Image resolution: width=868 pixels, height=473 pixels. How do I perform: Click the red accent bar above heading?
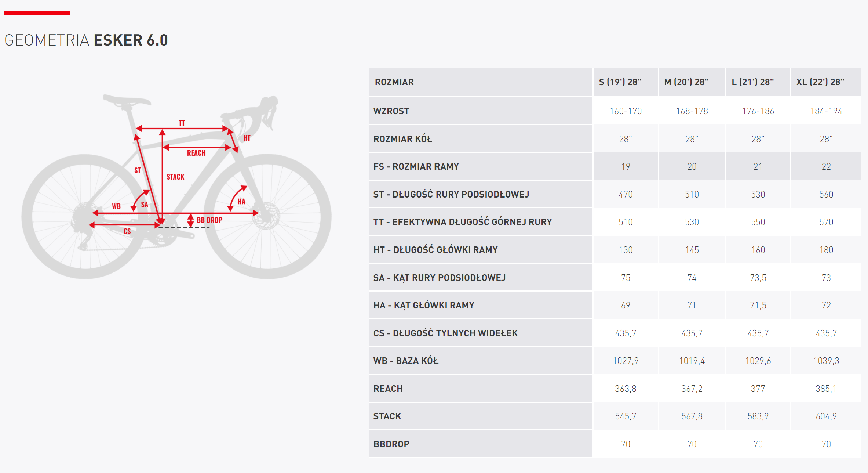pos(37,13)
